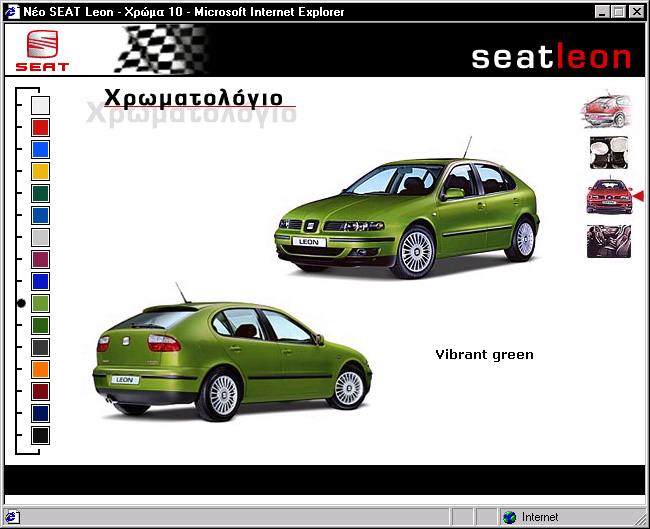
Task: Click the Internet zone globe icon
Action: [509, 517]
